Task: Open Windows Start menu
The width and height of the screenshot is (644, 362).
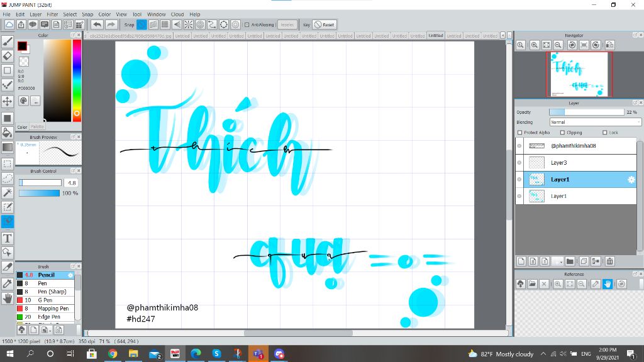Action: pos(10,353)
